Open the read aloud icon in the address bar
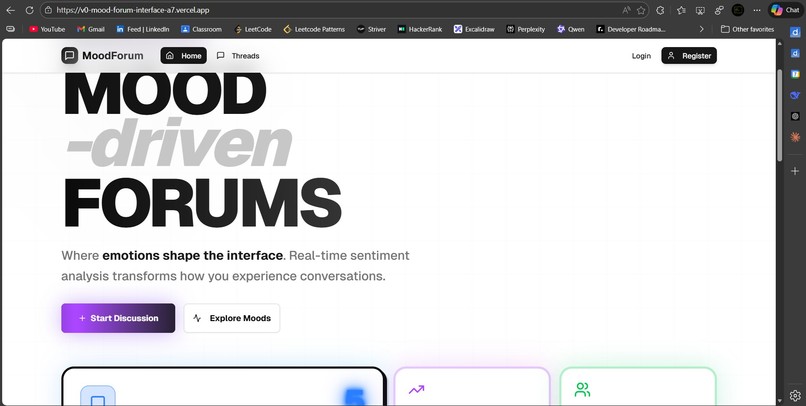Screen dimensions: 806x406 (626, 10)
